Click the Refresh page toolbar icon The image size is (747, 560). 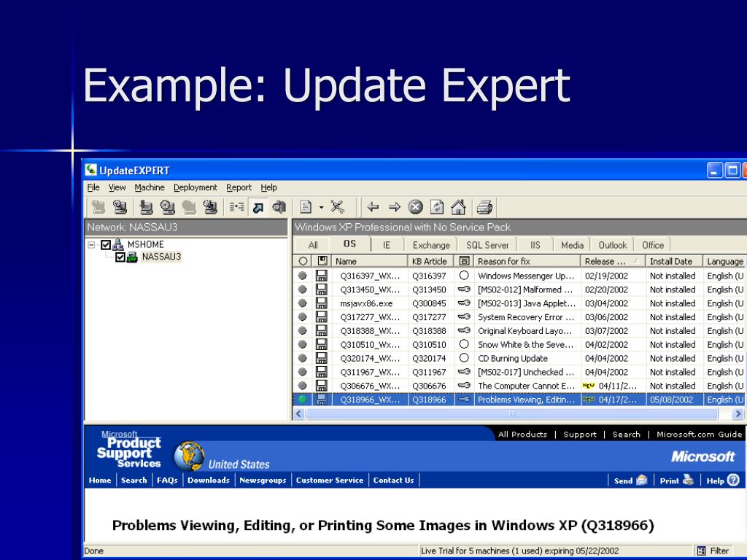point(437,207)
